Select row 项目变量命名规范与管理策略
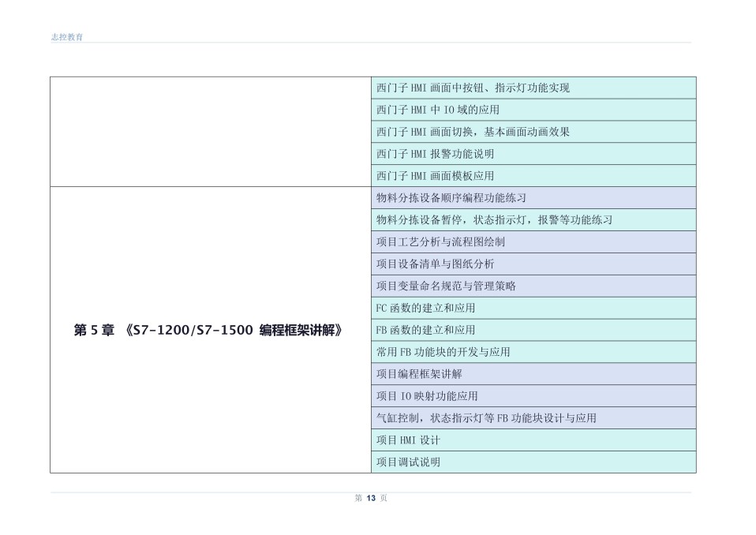Screen dimensions: 756x535 [x=533, y=286]
